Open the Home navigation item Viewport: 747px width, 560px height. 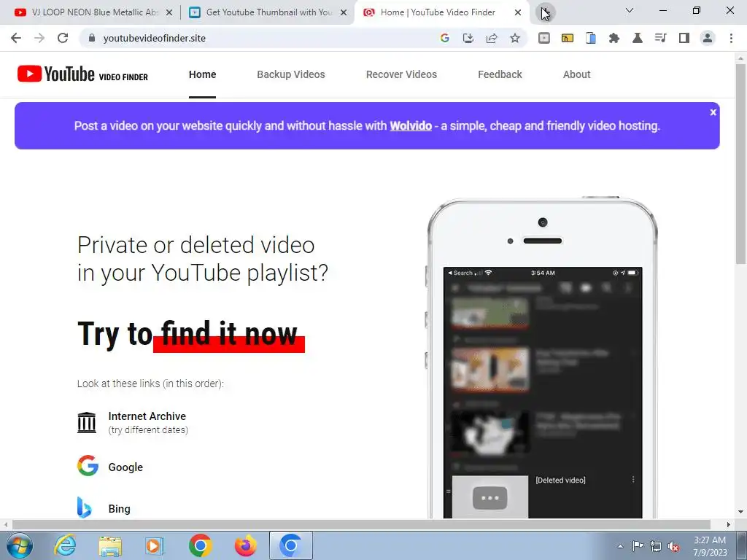pos(203,74)
